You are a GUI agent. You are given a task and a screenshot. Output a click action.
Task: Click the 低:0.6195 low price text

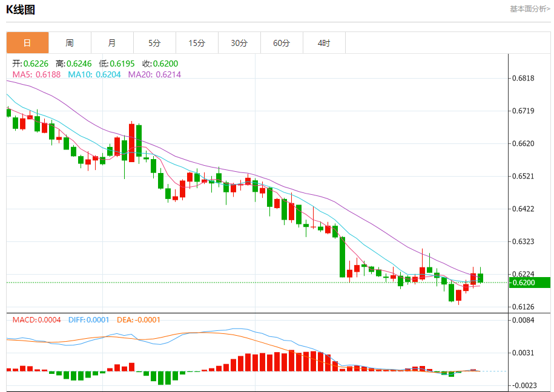[117, 64]
